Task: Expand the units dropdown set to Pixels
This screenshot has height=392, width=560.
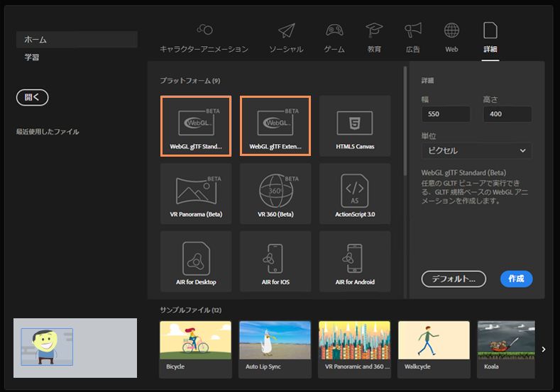Action: [476, 150]
